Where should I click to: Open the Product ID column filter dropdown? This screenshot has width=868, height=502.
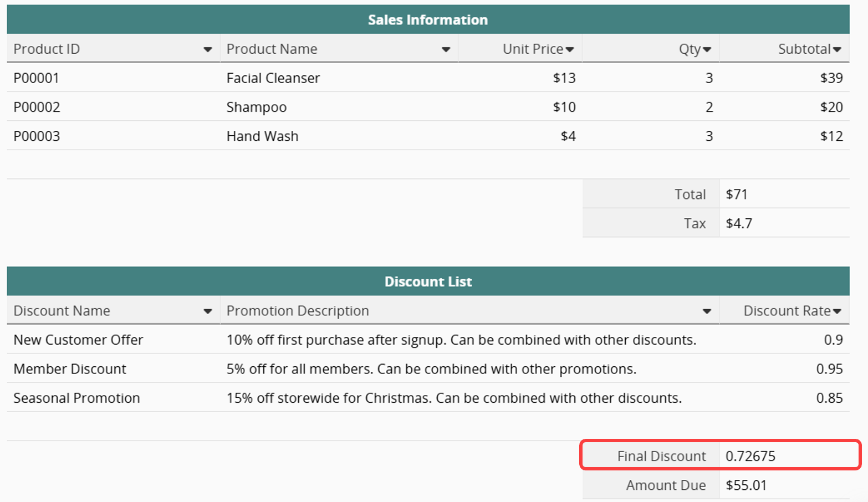(208, 50)
